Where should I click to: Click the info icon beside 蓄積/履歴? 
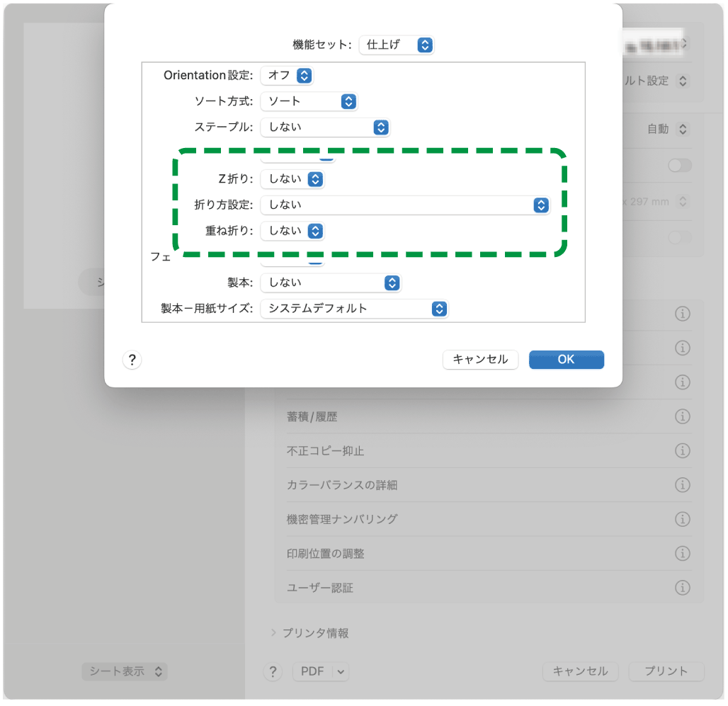coord(682,416)
